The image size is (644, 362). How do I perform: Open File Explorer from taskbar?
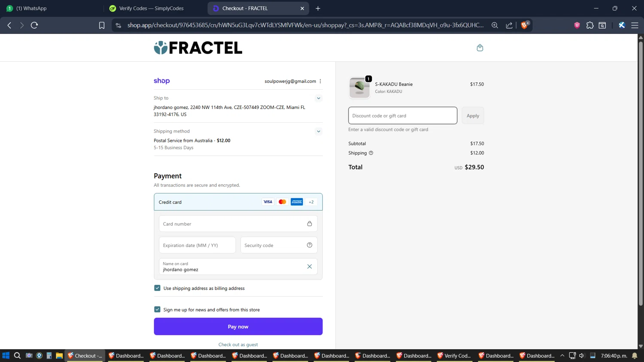click(59, 356)
